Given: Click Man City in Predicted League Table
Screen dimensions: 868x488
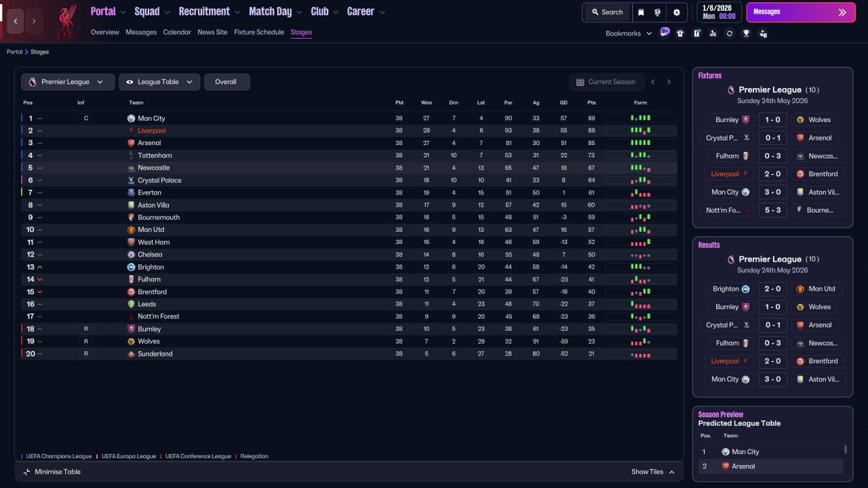Looking at the screenshot, I should tap(745, 452).
